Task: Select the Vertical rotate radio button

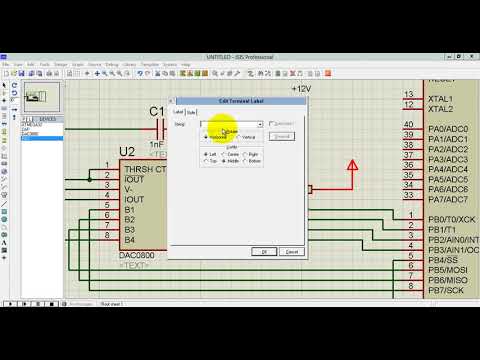Action: (x=239, y=137)
